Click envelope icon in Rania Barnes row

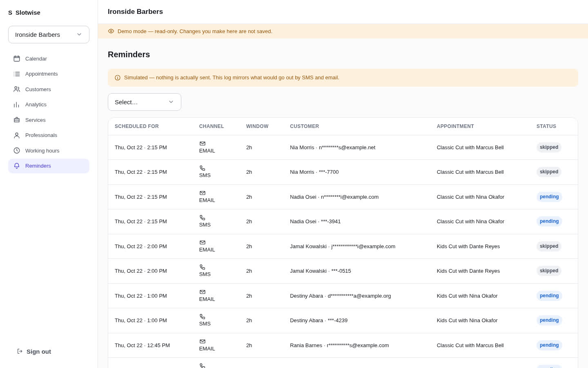(203, 341)
